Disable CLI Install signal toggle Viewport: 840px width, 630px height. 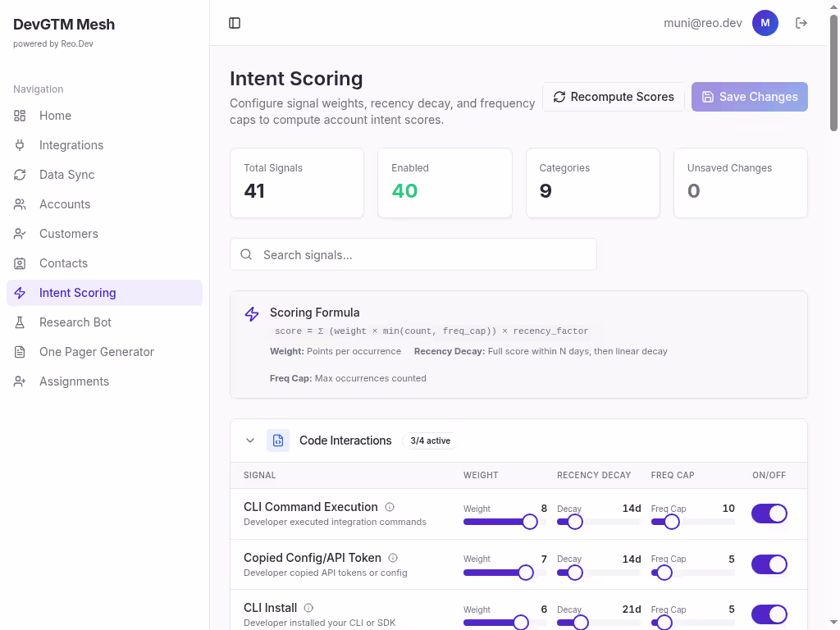tap(769, 614)
